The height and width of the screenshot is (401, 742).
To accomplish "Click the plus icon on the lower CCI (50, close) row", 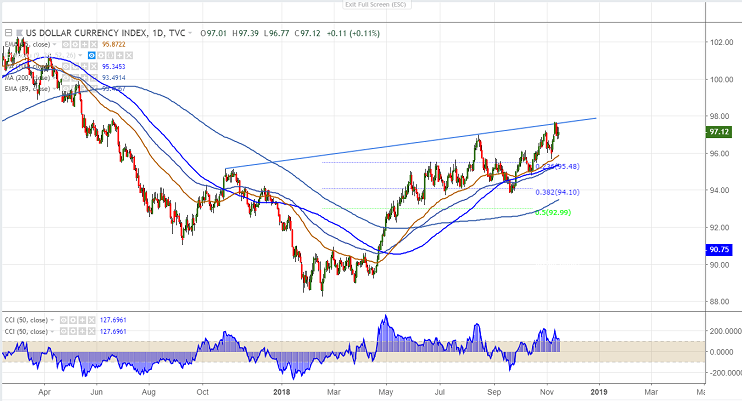I will tap(83, 331).
